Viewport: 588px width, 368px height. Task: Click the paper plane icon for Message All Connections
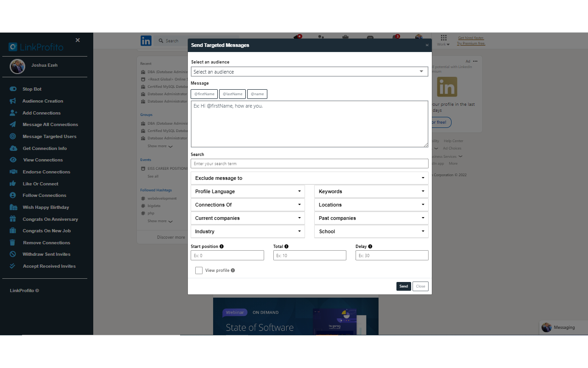tap(13, 124)
